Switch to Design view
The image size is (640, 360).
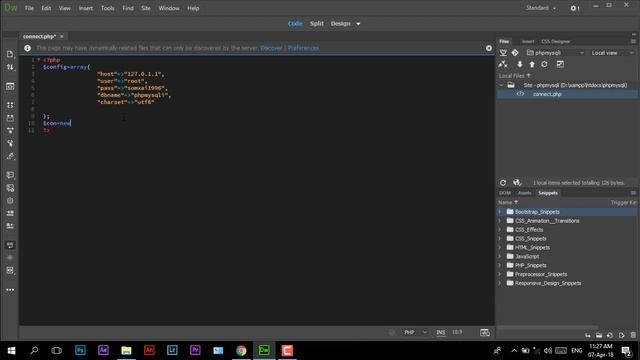click(340, 24)
